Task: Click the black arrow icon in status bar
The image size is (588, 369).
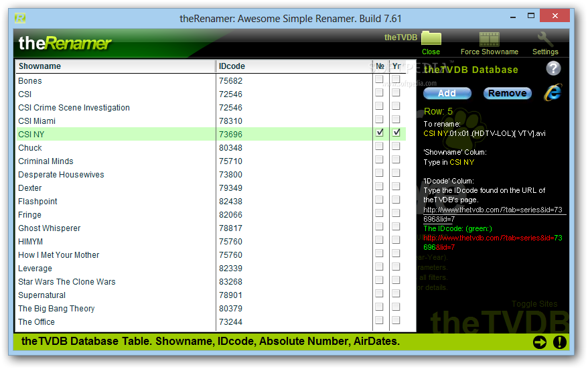Action: [540, 342]
